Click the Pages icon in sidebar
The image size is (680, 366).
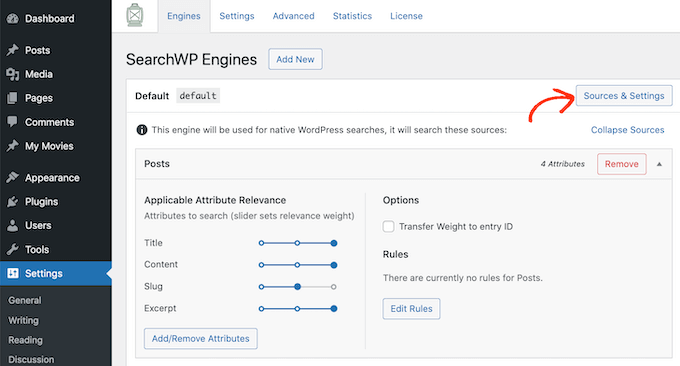[13, 98]
